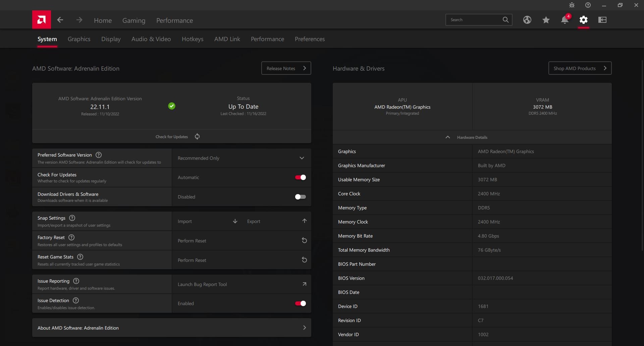Click Shop AMD Products button
Image resolution: width=644 pixels, height=346 pixels.
pyautogui.click(x=580, y=68)
